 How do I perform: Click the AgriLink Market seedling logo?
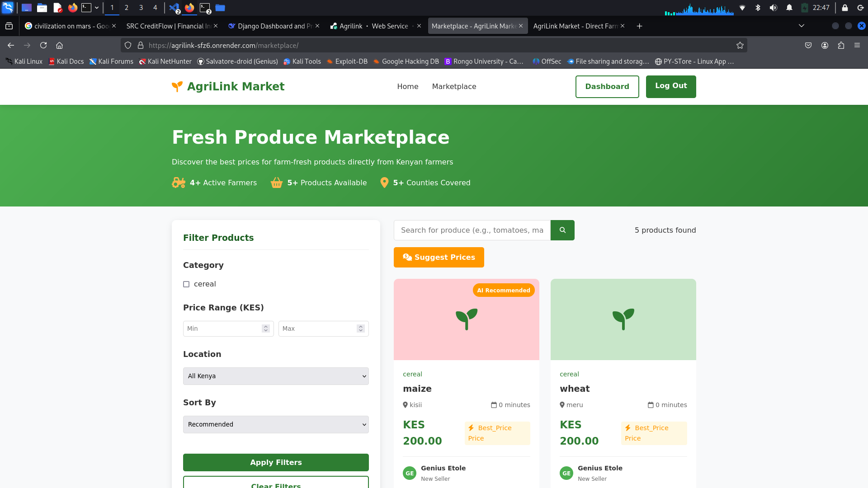[x=177, y=86]
